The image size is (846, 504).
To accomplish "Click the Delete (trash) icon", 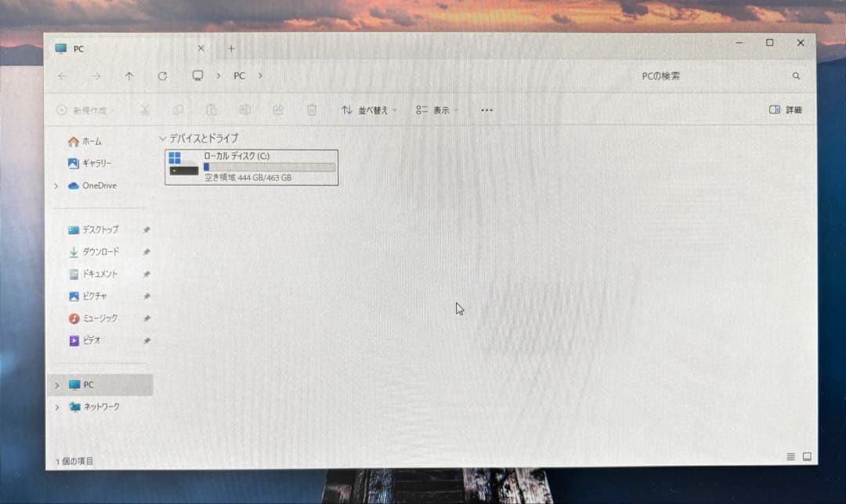I will coord(311,110).
